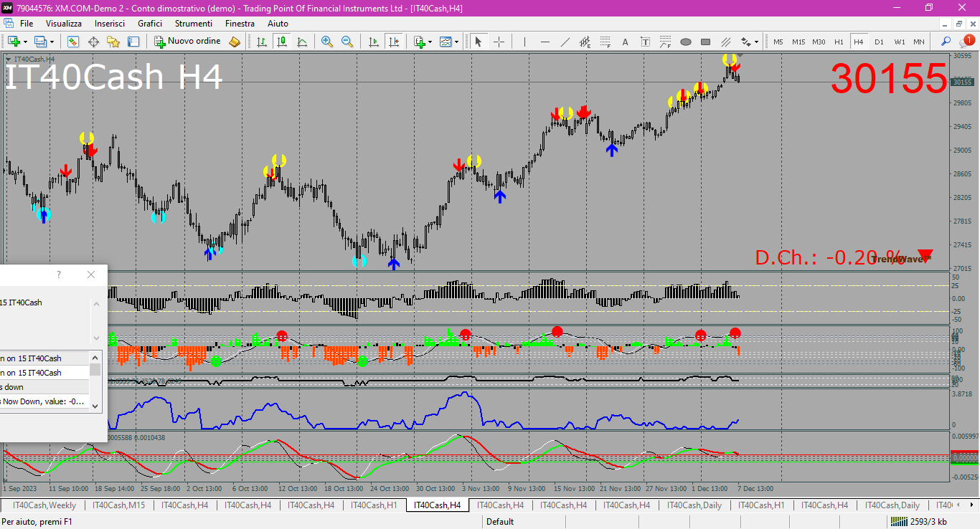Show the Terminal panel icon
Image resolution: width=980 pixels, height=529 pixels.
point(133,42)
